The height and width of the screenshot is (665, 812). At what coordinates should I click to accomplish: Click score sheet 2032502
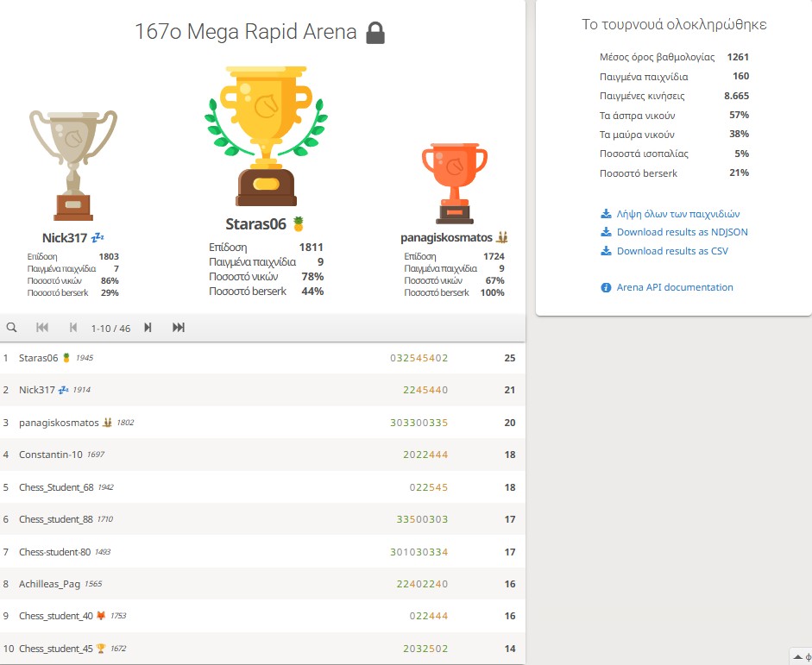click(x=425, y=649)
